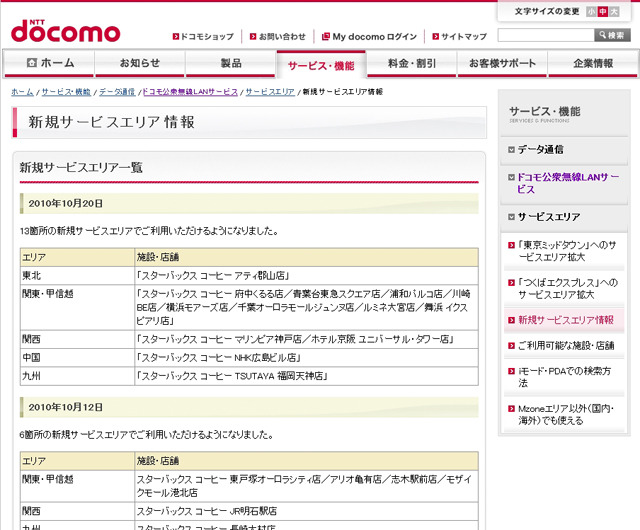Select small text size 小

[x=591, y=11]
